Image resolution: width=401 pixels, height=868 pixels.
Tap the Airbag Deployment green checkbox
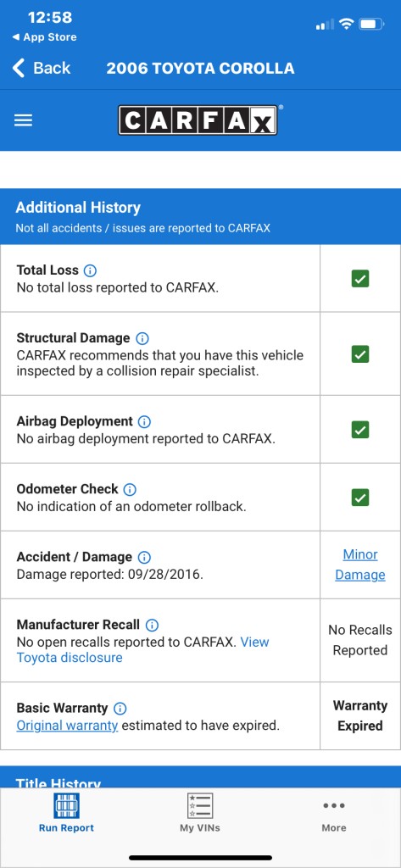point(360,430)
